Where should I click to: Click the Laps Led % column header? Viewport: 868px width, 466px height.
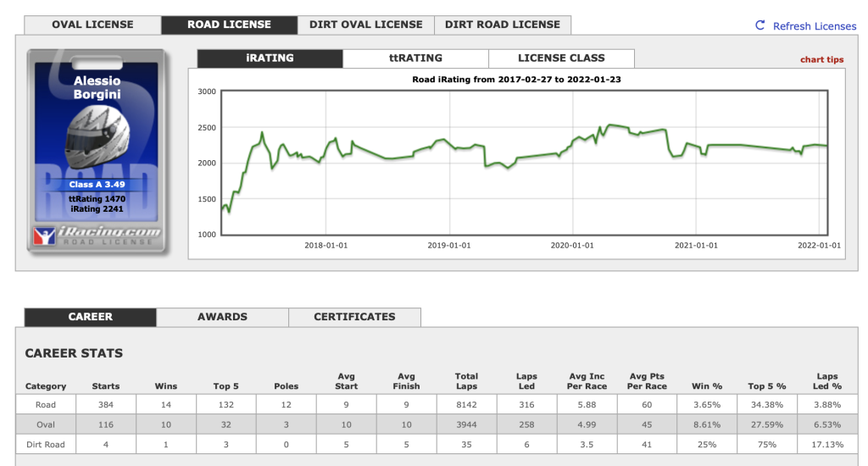tap(827, 381)
